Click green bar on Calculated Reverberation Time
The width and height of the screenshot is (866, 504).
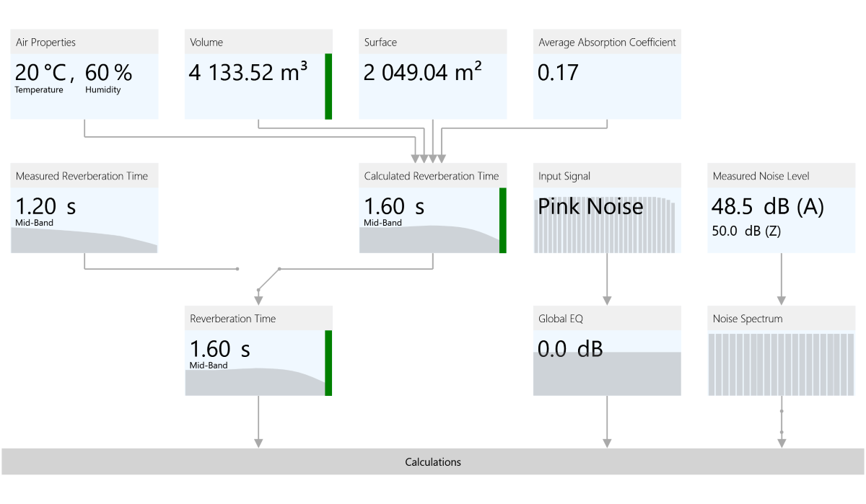[502, 220]
